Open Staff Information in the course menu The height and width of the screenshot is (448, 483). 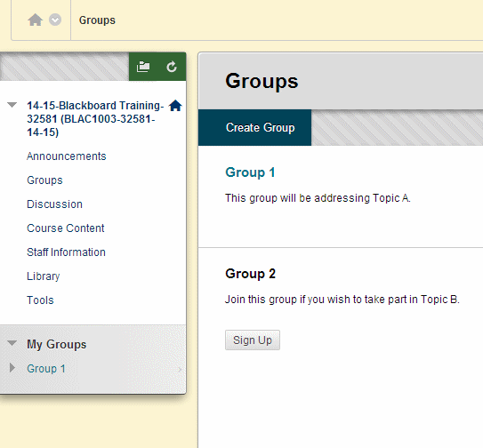[66, 252]
